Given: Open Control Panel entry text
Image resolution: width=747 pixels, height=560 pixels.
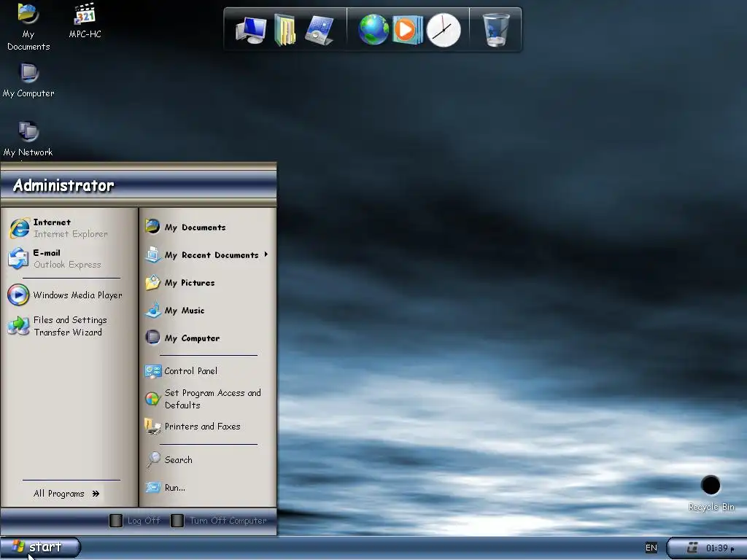Looking at the screenshot, I should click(x=190, y=371).
